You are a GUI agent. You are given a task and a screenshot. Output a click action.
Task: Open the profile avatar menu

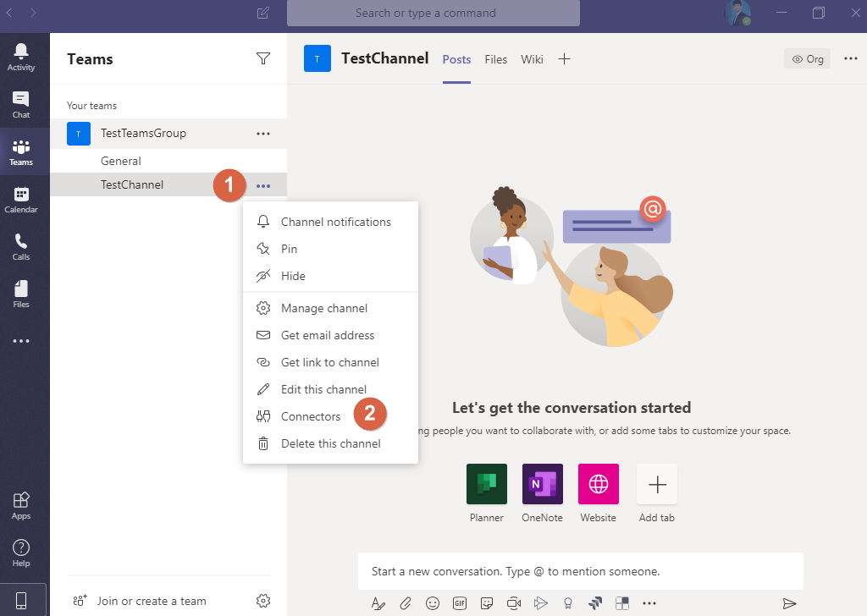(737, 13)
